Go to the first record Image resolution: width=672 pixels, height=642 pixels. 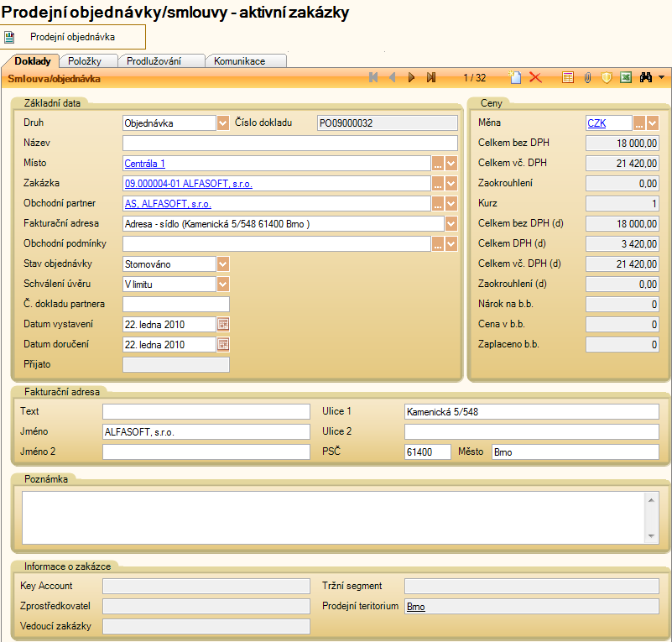coord(373,78)
